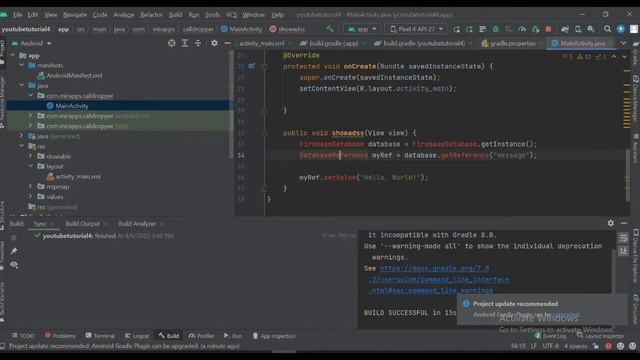Hide the Build panel with minus icon
640x360 pixels.
(624, 223)
